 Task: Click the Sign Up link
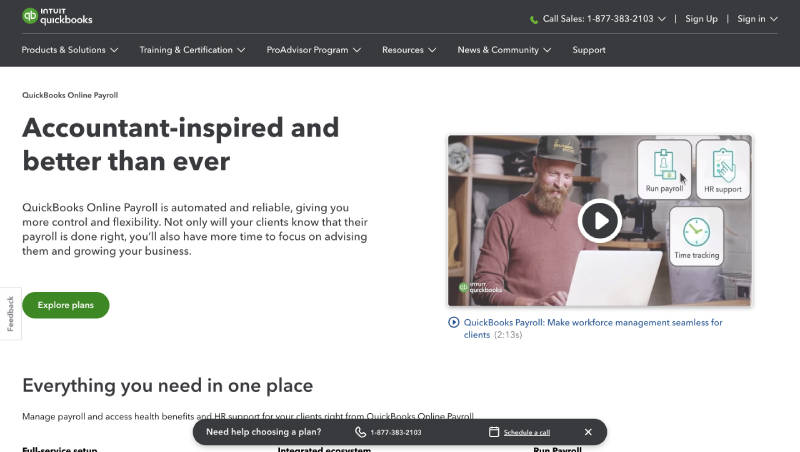[701, 19]
